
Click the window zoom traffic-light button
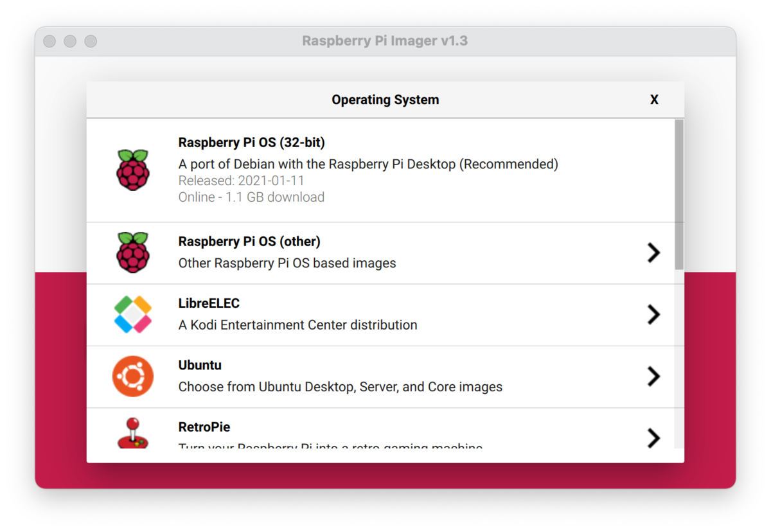pos(91,41)
